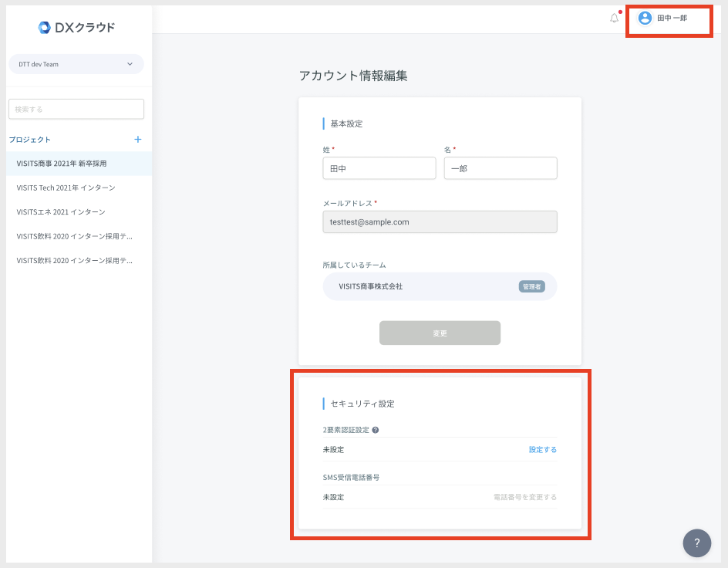
Task: Click the DXクラウド logo text
Action: [x=85, y=28]
